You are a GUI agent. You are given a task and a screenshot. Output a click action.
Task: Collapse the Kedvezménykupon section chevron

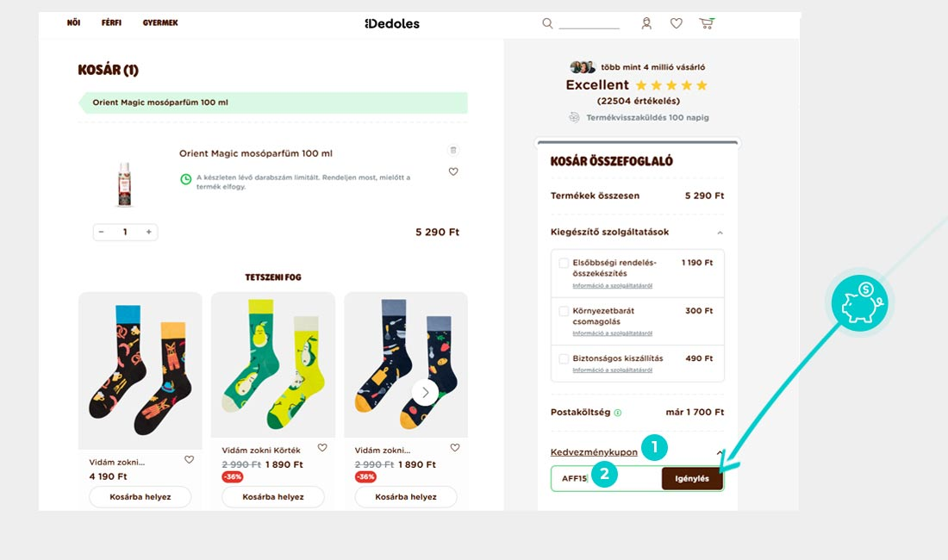[720, 452]
